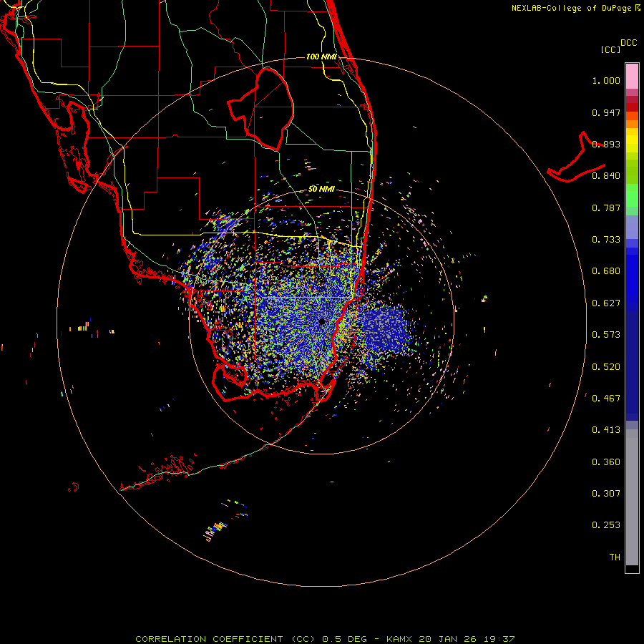Image resolution: width=644 pixels, height=644 pixels.
Task: Select the 0.573 legend value
Action: tap(606, 335)
